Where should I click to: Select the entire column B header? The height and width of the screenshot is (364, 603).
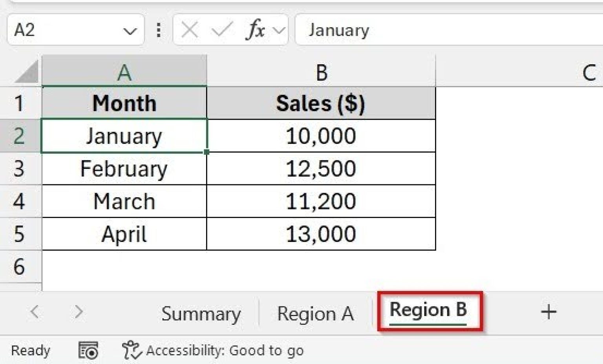tap(321, 72)
